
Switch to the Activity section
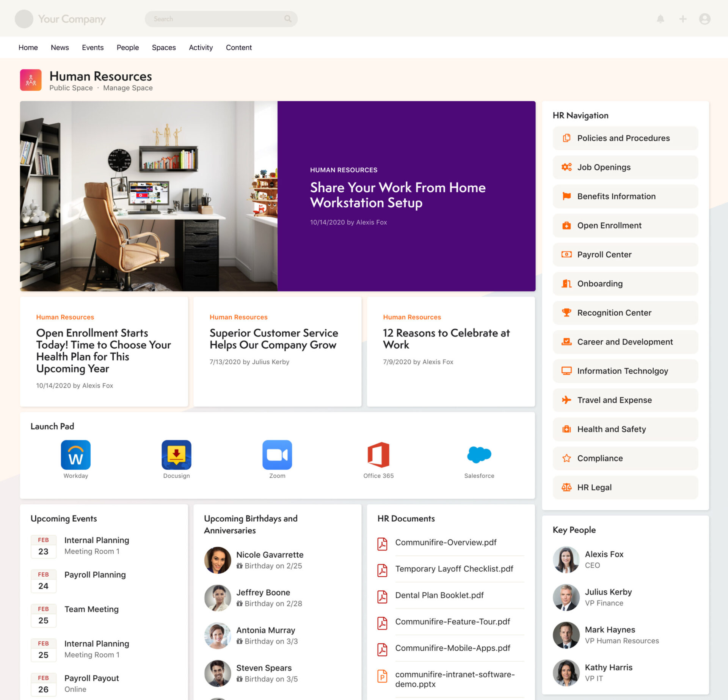(x=201, y=47)
